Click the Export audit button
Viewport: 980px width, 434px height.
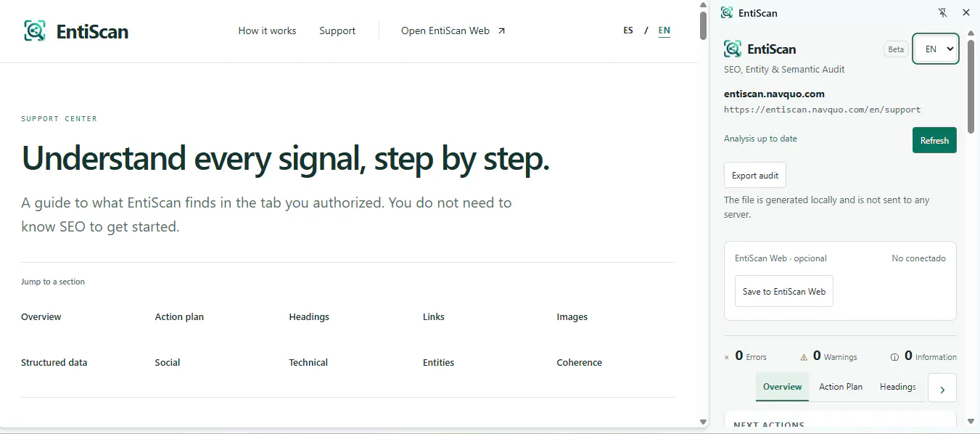coord(755,176)
